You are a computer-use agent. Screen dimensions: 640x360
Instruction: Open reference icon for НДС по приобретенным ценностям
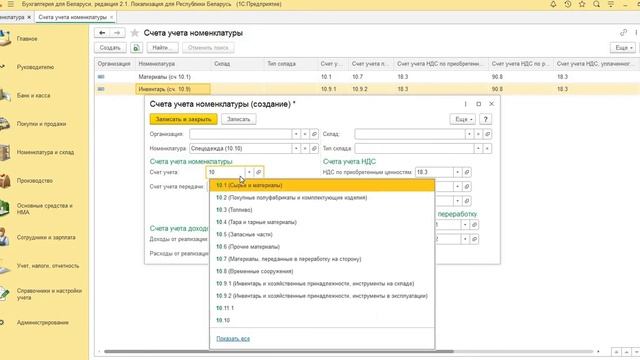pyautogui.click(x=467, y=172)
